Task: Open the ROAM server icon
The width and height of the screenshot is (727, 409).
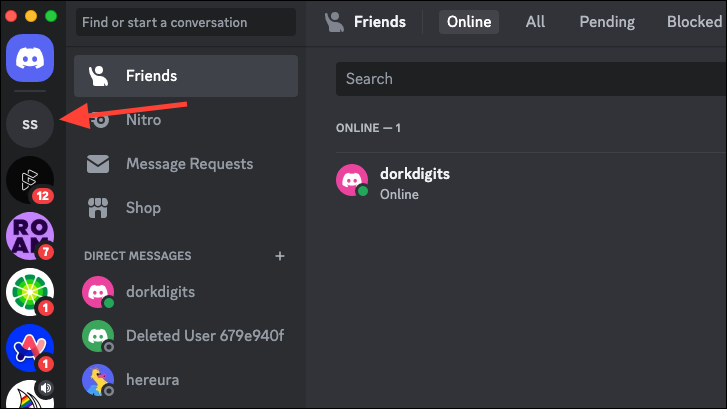Action: 30,236
